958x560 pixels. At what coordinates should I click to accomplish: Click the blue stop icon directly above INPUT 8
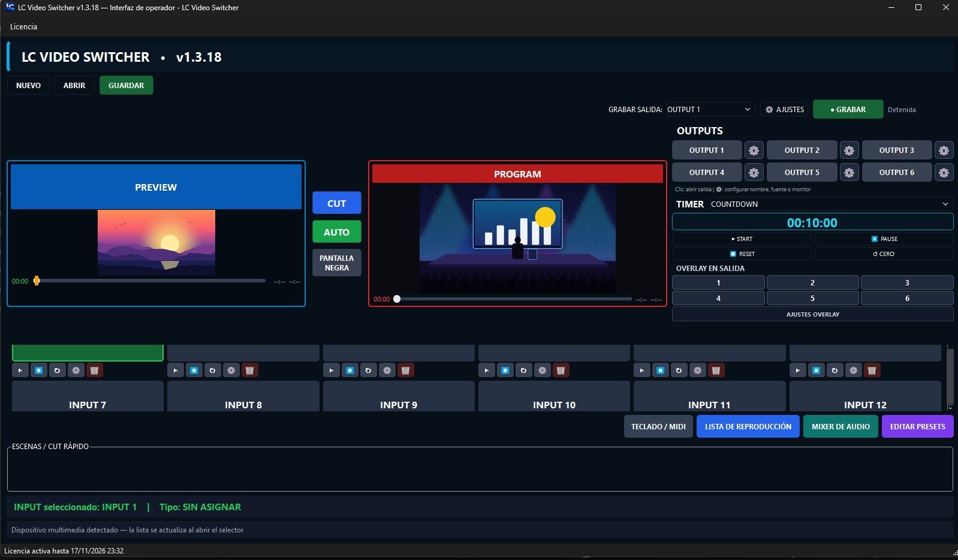click(x=194, y=371)
